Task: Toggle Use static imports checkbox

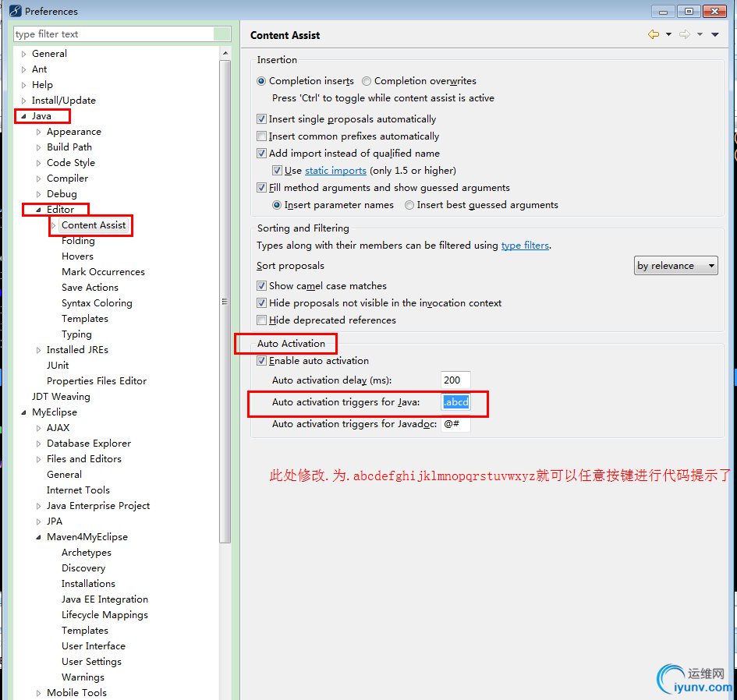Action: click(278, 171)
